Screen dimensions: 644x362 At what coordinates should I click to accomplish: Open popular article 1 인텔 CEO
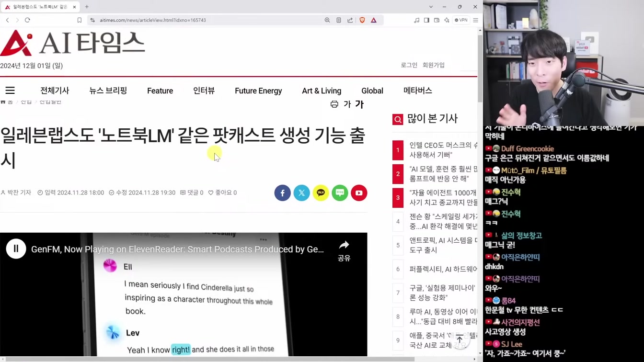(443, 150)
